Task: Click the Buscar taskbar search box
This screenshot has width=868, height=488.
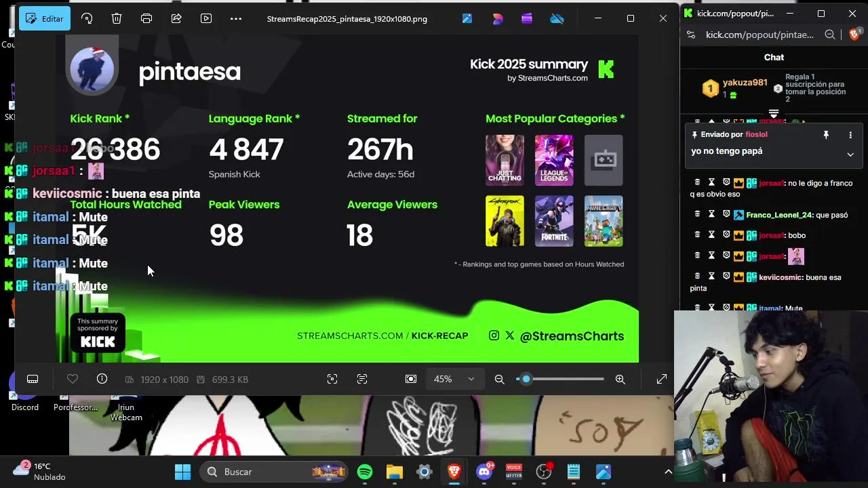Action: (x=275, y=472)
